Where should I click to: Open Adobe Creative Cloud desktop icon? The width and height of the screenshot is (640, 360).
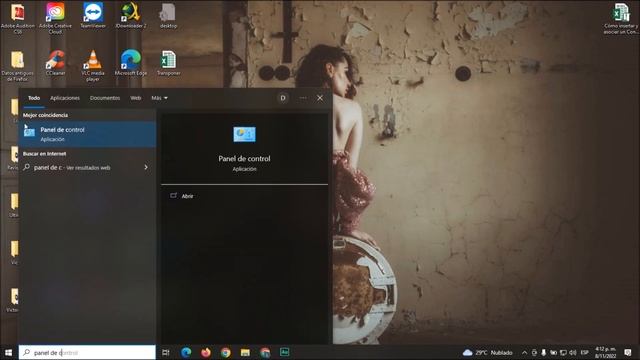(55, 18)
